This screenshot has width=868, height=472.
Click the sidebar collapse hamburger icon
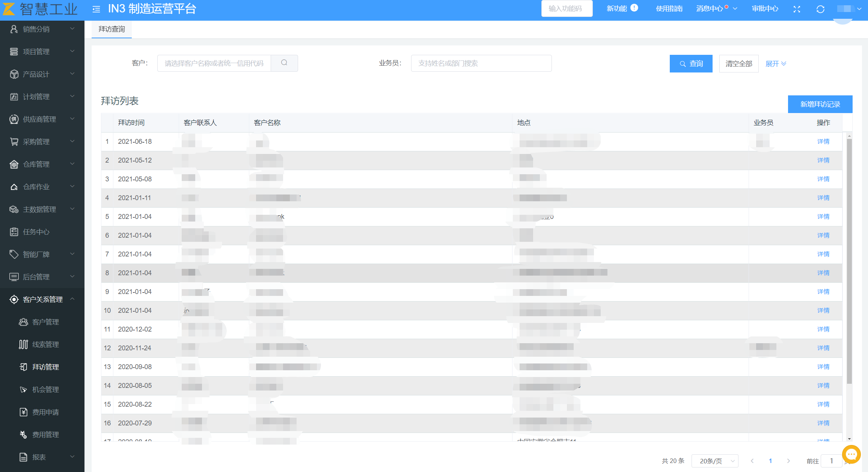(96, 9)
